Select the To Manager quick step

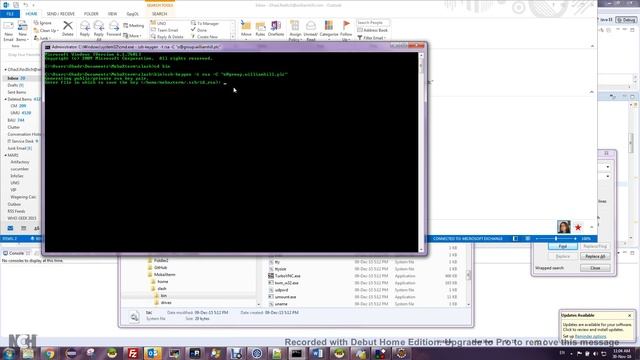tap(205, 24)
